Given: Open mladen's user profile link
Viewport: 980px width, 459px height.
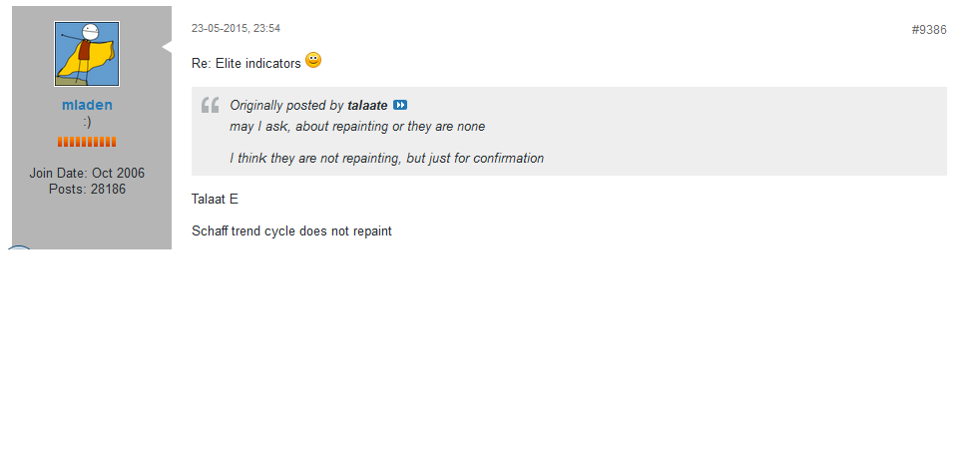Looking at the screenshot, I should pyautogui.click(x=87, y=104).
